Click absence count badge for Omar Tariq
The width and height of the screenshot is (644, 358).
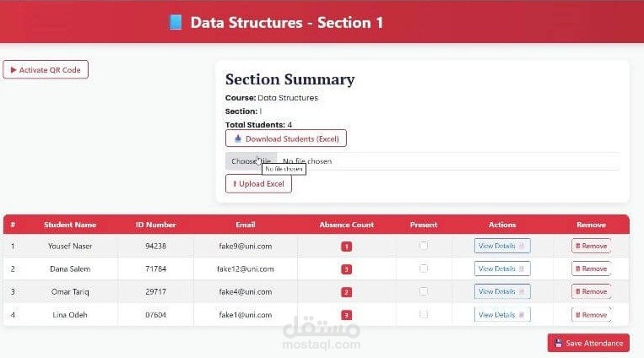(x=346, y=292)
